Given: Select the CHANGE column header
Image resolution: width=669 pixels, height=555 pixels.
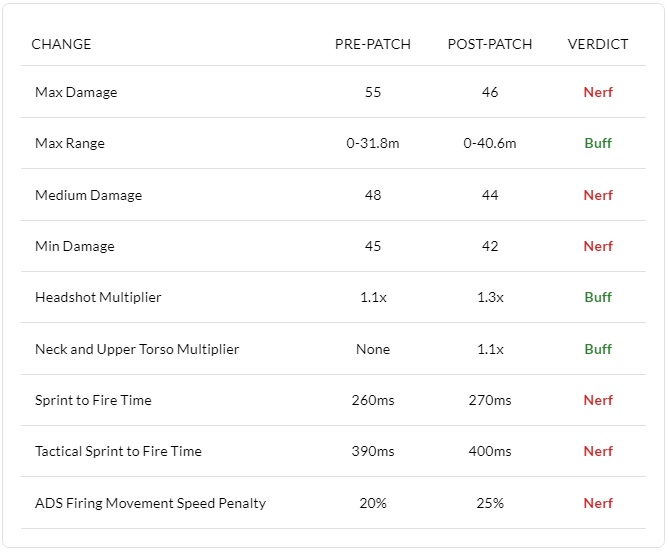Looking at the screenshot, I should pos(61,44).
